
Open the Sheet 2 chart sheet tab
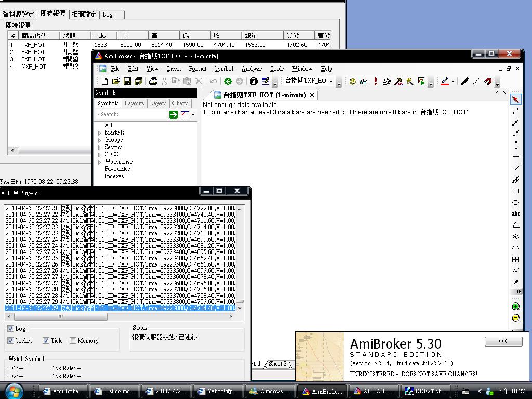(277, 364)
